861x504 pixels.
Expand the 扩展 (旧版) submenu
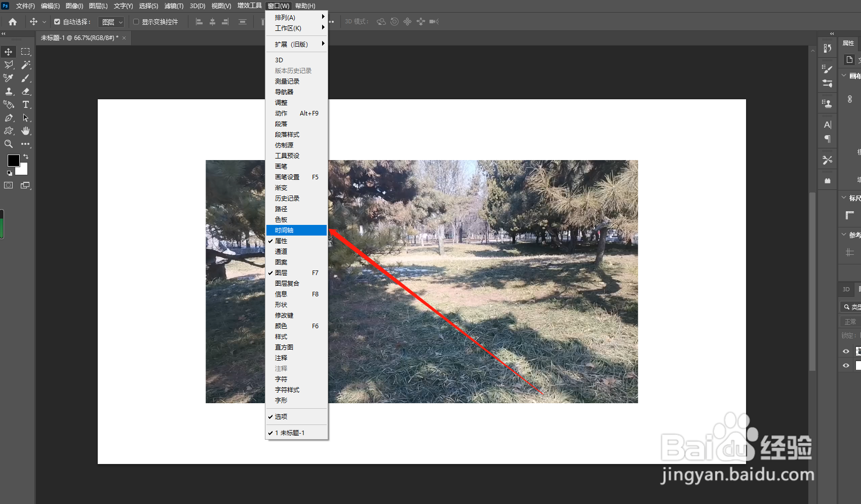point(297,45)
